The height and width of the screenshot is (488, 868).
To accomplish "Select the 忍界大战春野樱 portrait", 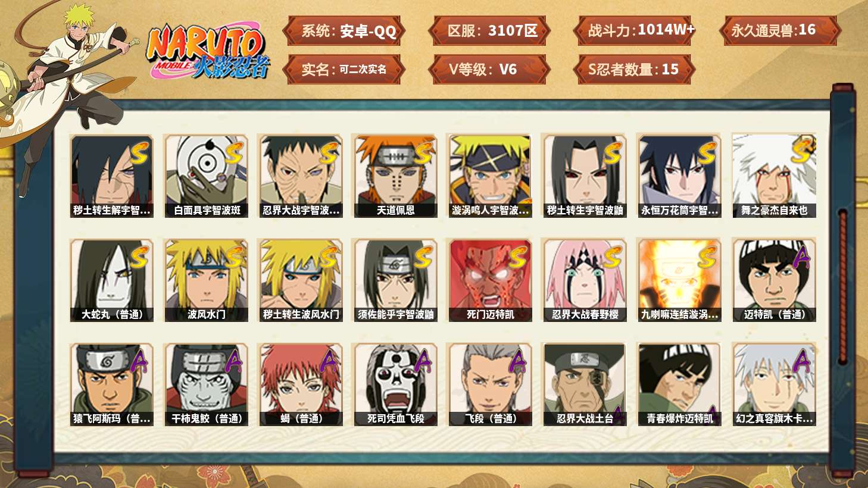I will point(585,280).
